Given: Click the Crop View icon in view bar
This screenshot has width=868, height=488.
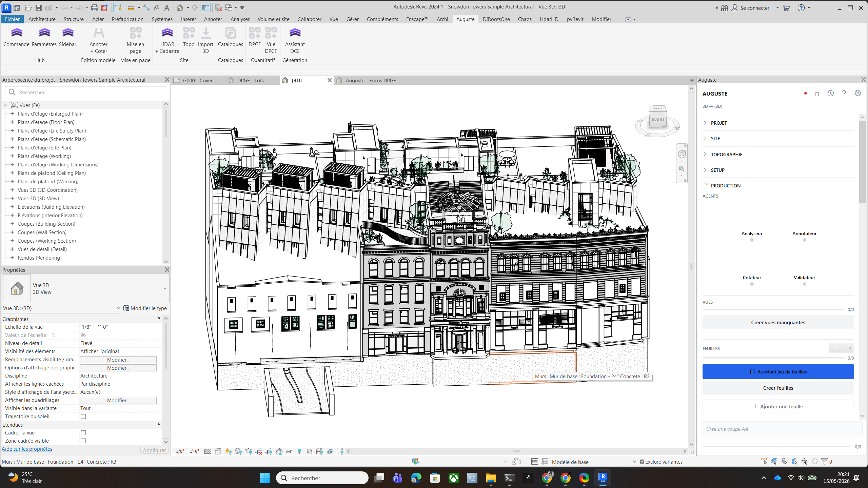Looking at the screenshot, I should pyautogui.click(x=259, y=451).
